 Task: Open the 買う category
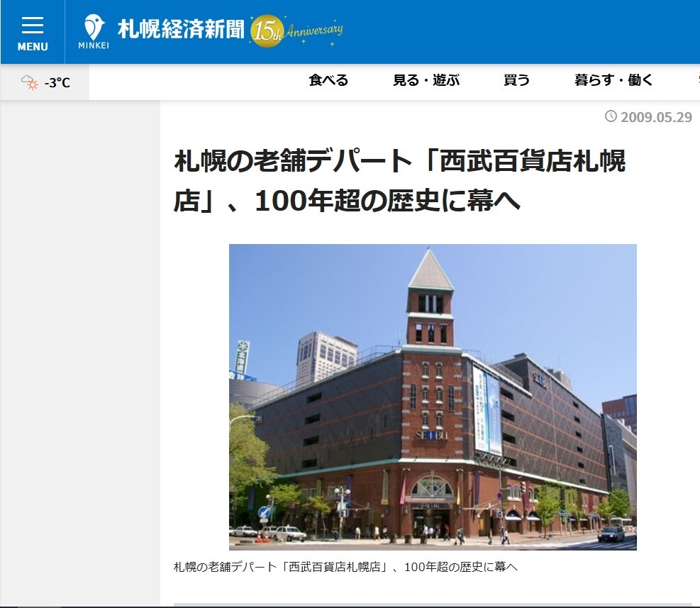pos(516,80)
